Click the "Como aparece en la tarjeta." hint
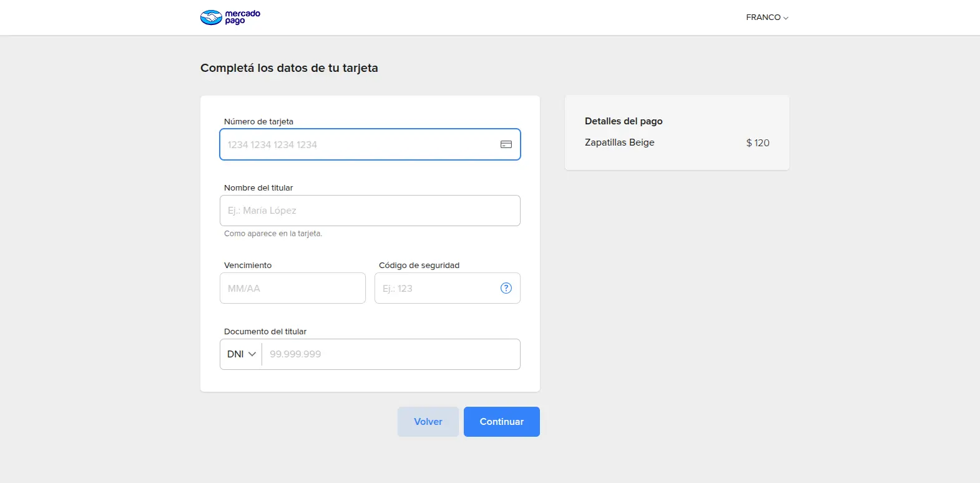980x483 pixels. click(x=273, y=234)
